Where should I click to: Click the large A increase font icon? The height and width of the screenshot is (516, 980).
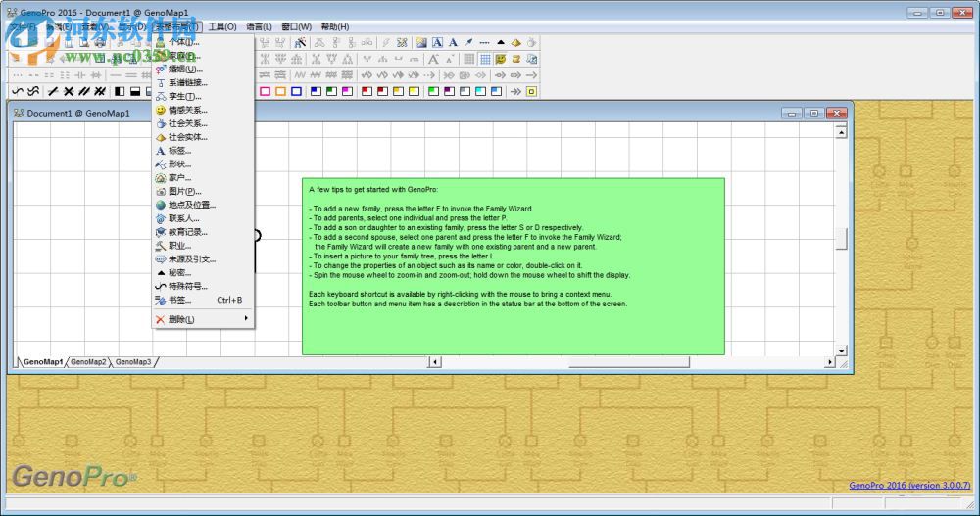click(433, 59)
